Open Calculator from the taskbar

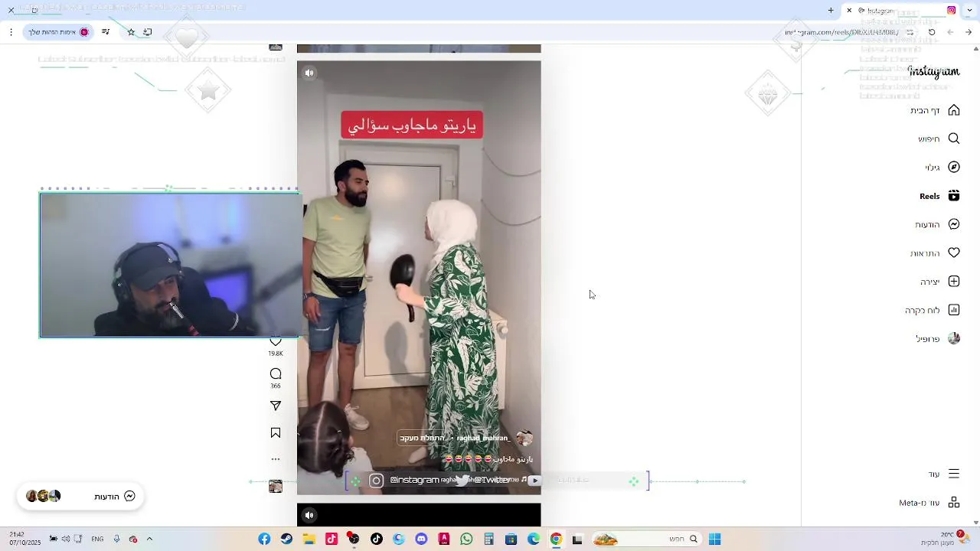pos(488,540)
